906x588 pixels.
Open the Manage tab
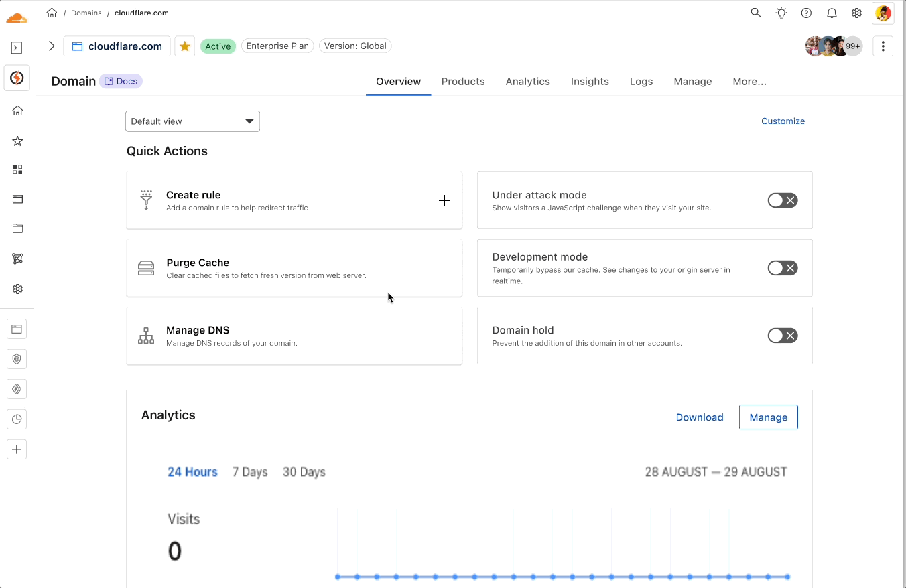(693, 82)
